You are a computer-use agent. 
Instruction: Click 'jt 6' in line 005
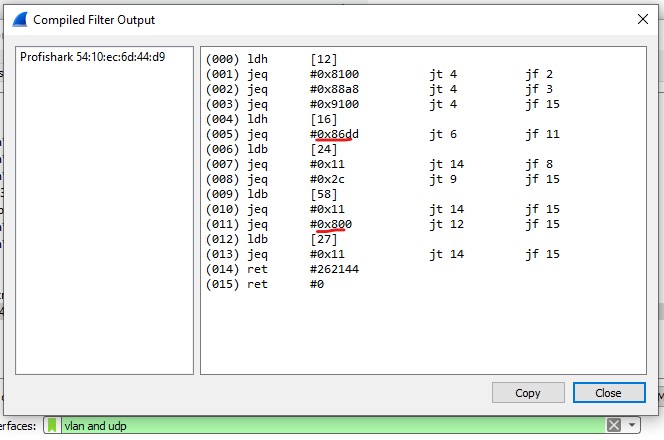click(x=443, y=134)
